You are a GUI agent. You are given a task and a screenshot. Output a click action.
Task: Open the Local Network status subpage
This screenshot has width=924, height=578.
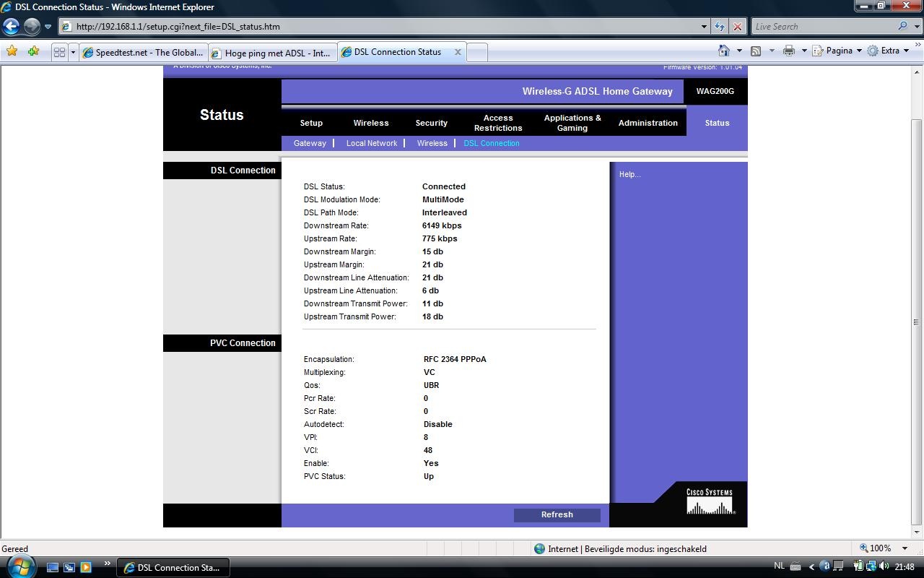pos(372,143)
